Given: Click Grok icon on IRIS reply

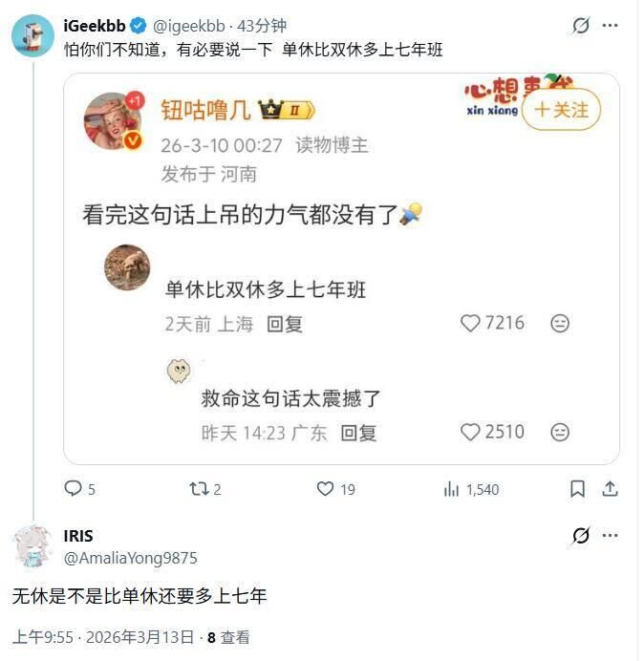Looking at the screenshot, I should pos(581,536).
